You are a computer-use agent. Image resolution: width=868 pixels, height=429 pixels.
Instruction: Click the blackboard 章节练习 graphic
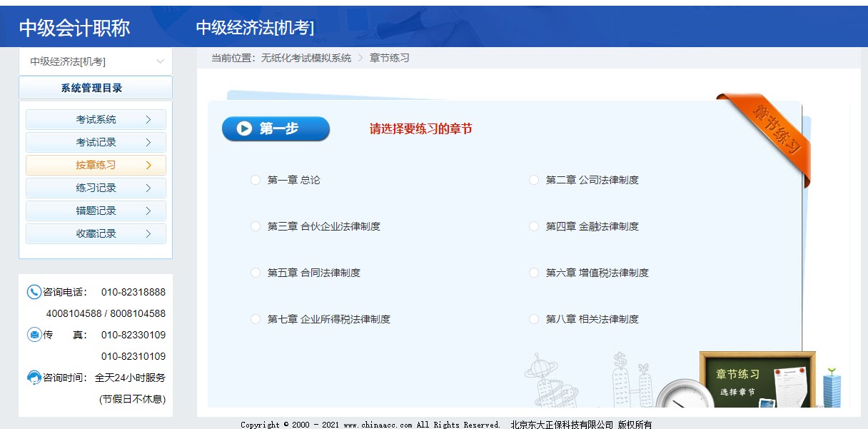pyautogui.click(x=757, y=378)
